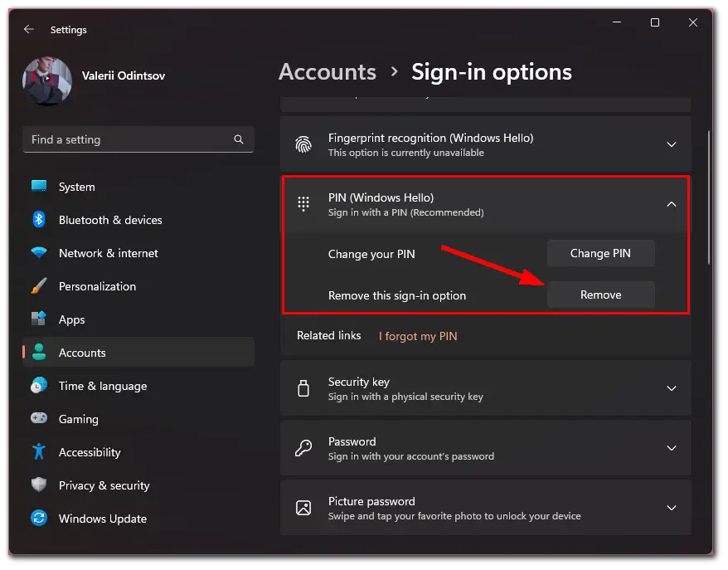Click the Apps icon in sidebar
Viewport: 728px width, 570px height.
(x=39, y=319)
